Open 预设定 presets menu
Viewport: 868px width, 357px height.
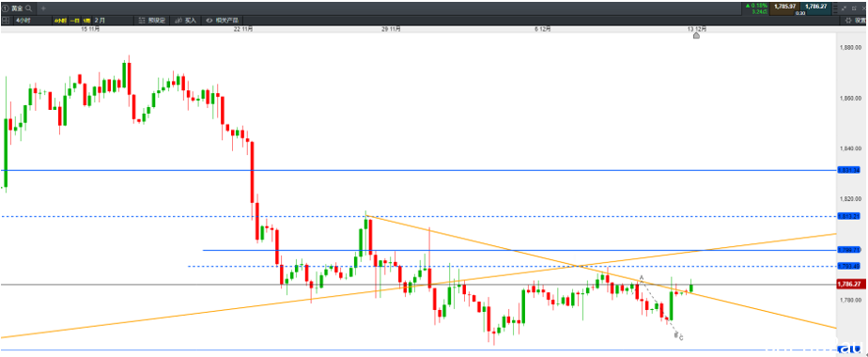[152, 21]
